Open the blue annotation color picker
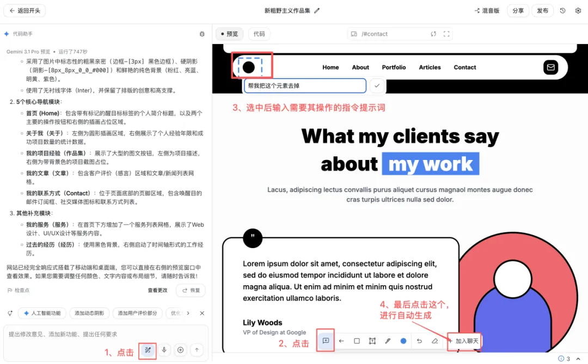The image size is (588, 364). point(403,341)
